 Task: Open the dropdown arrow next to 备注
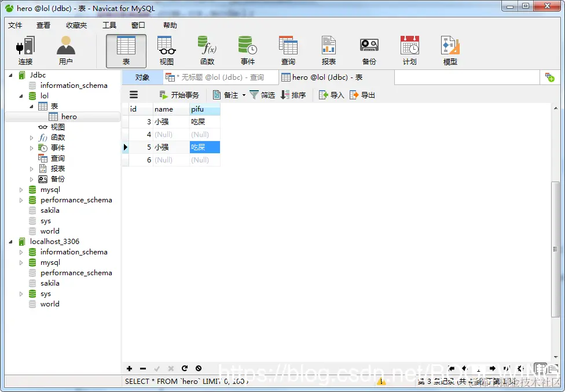click(244, 95)
